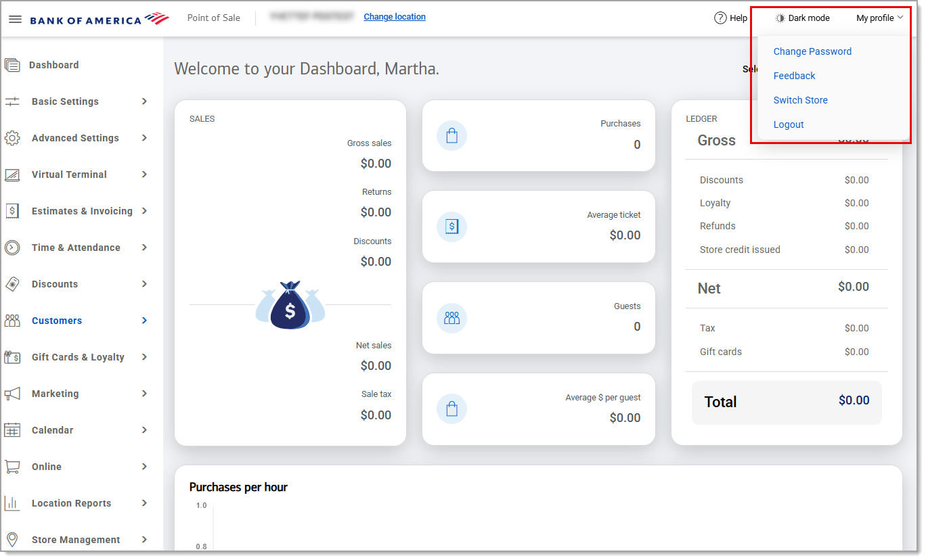This screenshot has width=926, height=560.
Task: Open Virtual Terminal label
Action: (69, 174)
